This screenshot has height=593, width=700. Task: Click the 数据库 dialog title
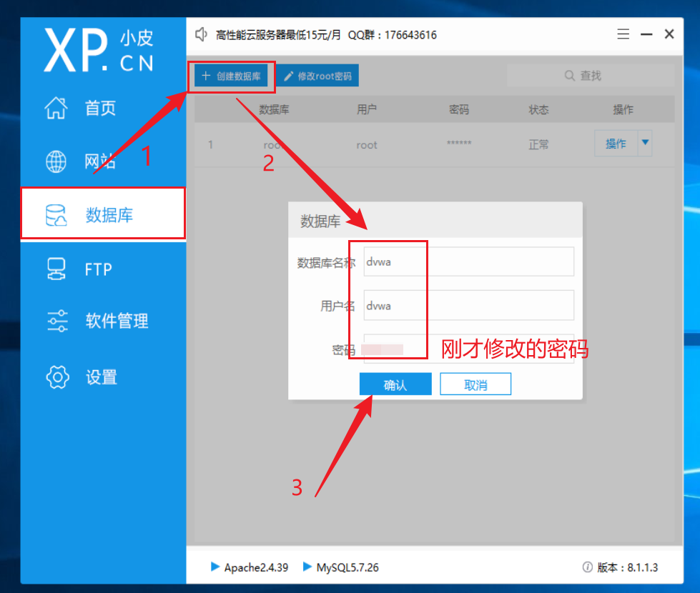click(320, 221)
